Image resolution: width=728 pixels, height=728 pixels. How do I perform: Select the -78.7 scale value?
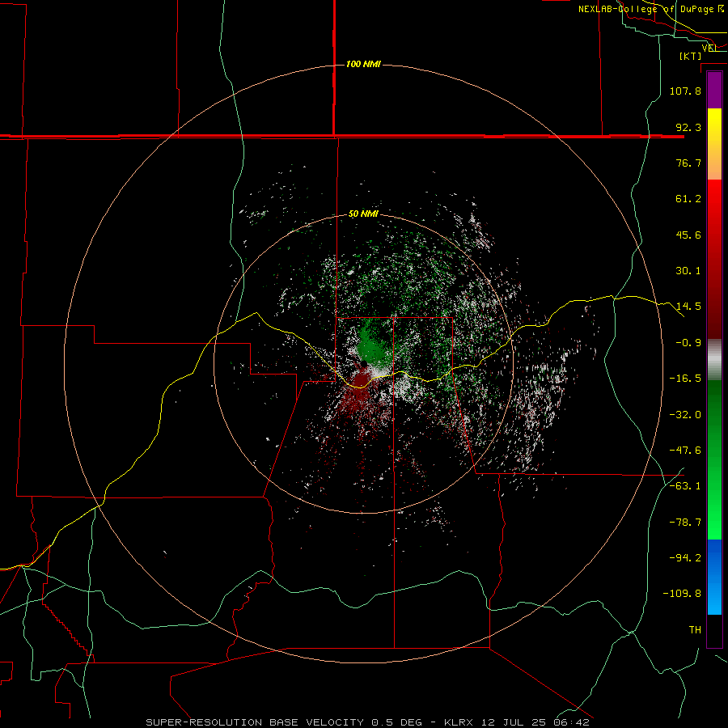(x=685, y=523)
